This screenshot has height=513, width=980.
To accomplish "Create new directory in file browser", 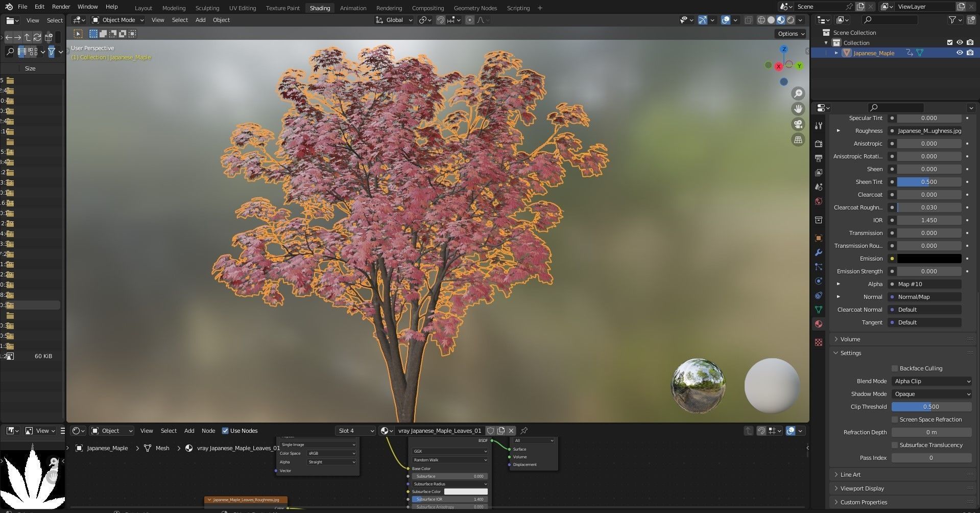I will click(x=49, y=37).
